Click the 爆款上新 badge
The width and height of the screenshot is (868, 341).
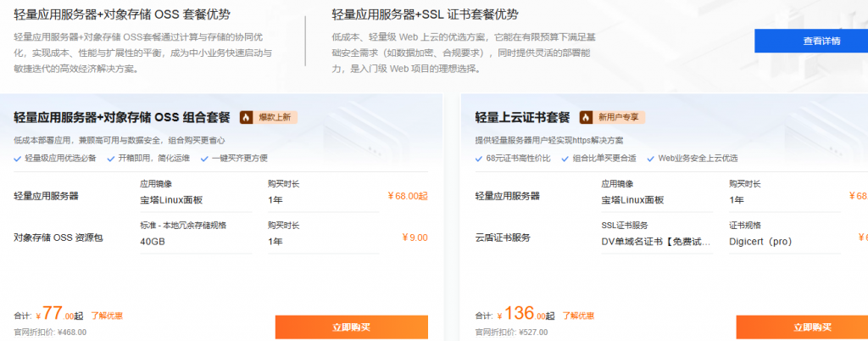pyautogui.click(x=269, y=117)
